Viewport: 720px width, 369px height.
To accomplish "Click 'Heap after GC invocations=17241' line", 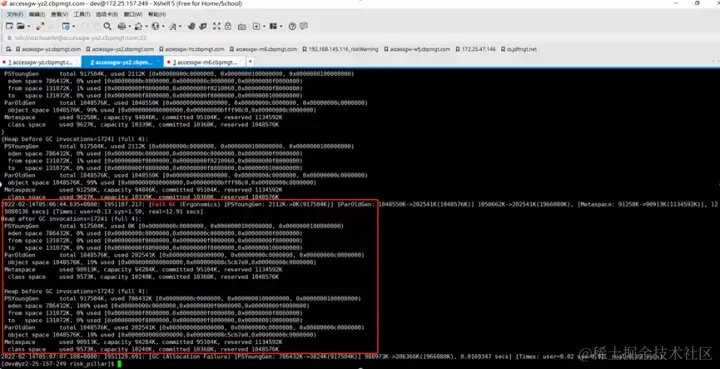I will pyautogui.click(x=71, y=219).
